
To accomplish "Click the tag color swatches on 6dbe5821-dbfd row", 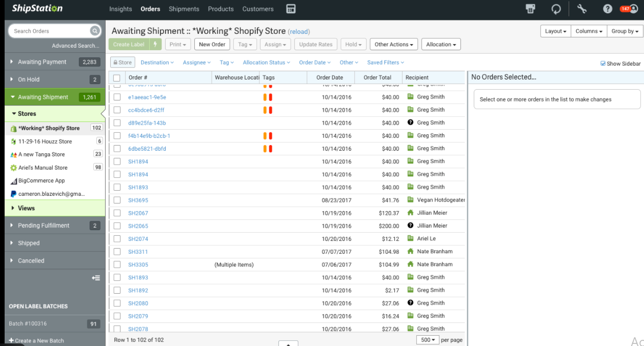I will point(268,149).
